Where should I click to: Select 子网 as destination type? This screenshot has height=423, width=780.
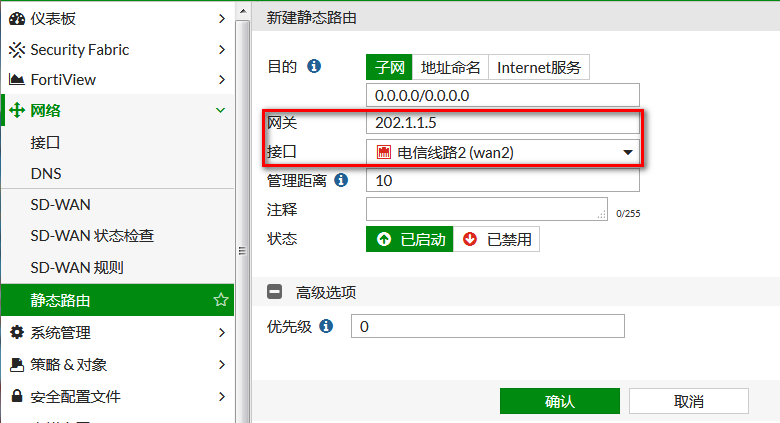(x=389, y=67)
